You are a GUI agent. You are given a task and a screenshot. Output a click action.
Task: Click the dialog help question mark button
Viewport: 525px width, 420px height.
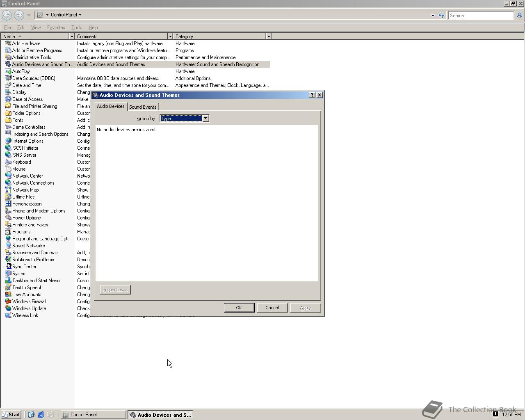click(312, 95)
